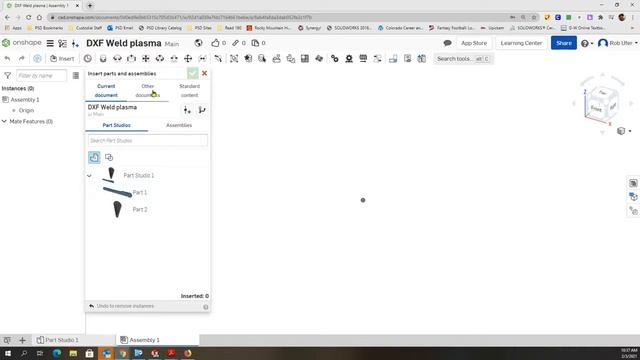The image size is (640, 360).
Task: Click Undo to remove instances
Action: point(121,306)
